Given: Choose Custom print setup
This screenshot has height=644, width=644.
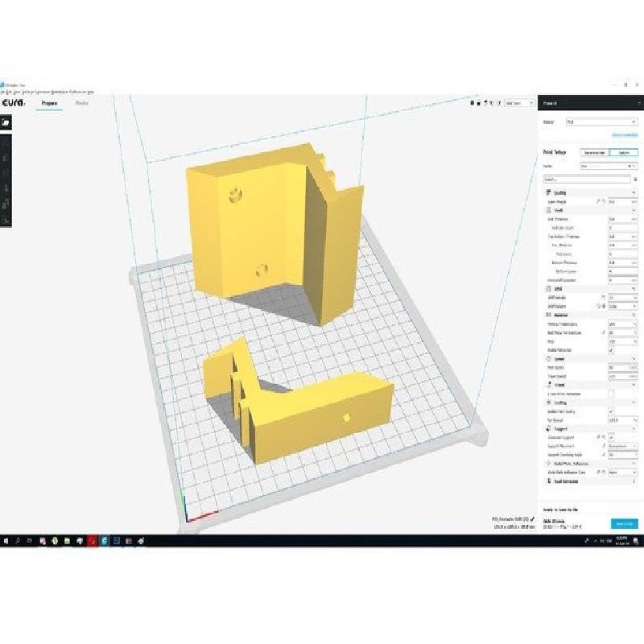Looking at the screenshot, I should tap(623, 152).
